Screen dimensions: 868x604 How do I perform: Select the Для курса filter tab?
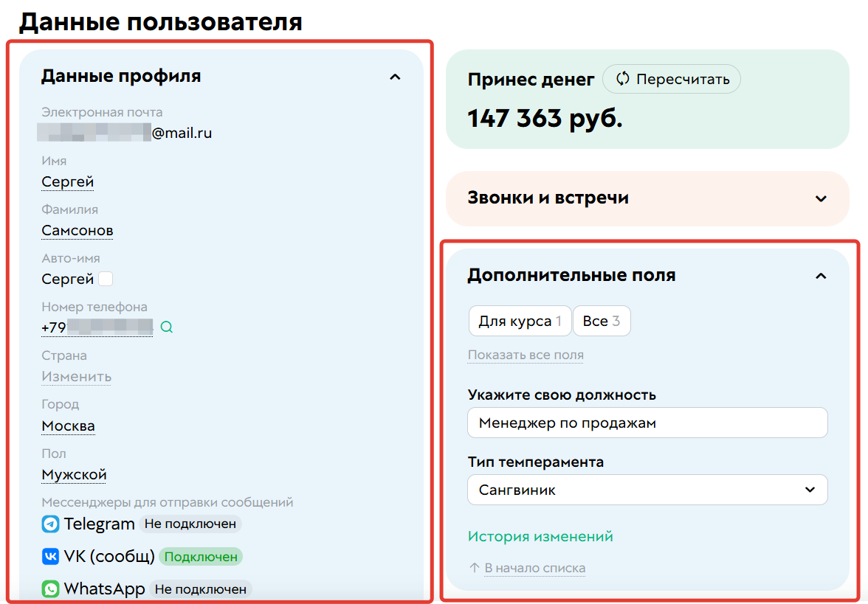pyautogui.click(x=520, y=321)
